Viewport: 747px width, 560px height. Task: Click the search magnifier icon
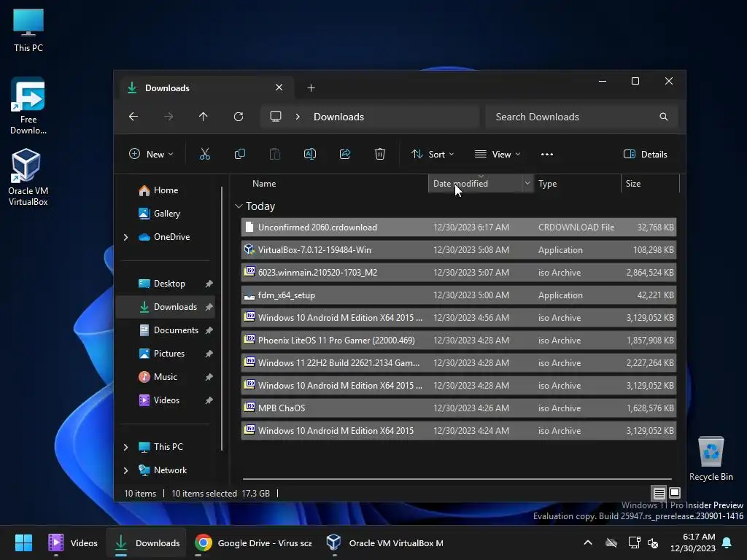click(664, 117)
